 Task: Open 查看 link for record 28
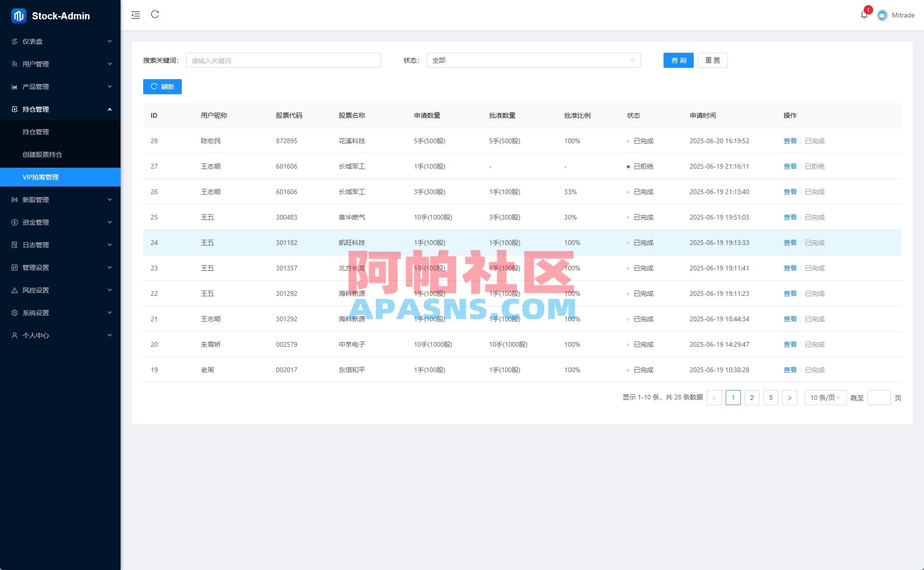point(790,141)
